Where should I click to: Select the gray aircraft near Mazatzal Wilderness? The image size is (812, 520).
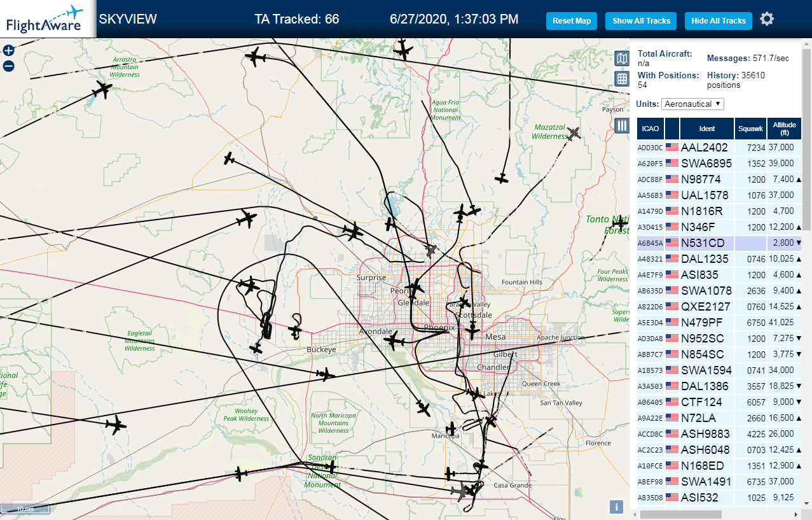(574, 134)
